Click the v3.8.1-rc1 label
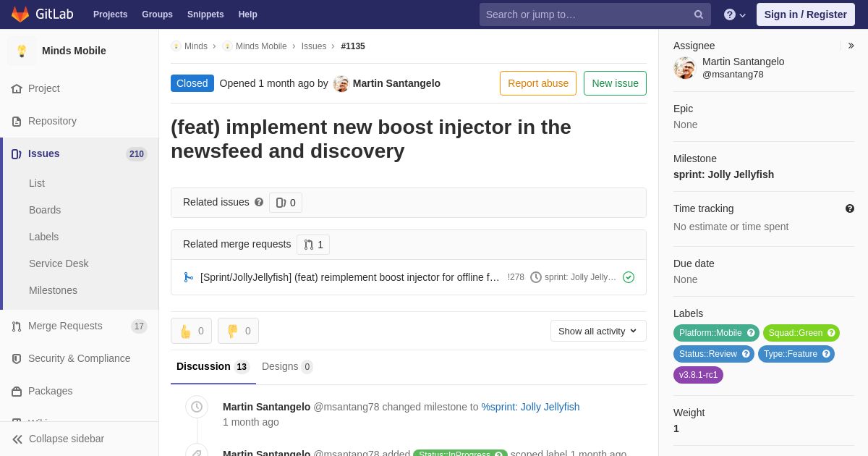Screen dimensions: 868x456 pos(698,375)
